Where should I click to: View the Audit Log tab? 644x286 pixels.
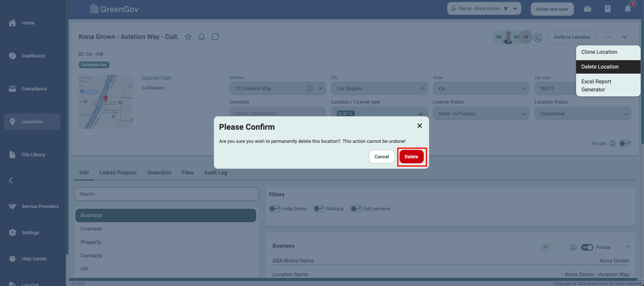click(x=216, y=172)
